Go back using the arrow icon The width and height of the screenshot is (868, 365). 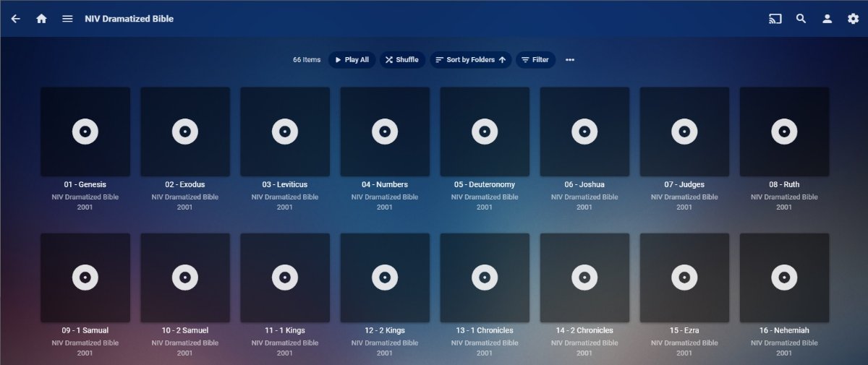[x=15, y=19]
